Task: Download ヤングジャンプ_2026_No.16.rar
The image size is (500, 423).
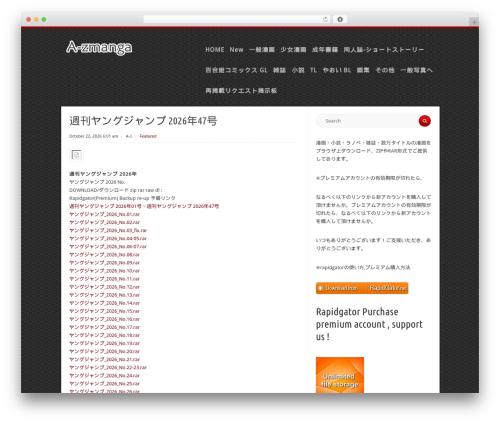Action: 104,319
